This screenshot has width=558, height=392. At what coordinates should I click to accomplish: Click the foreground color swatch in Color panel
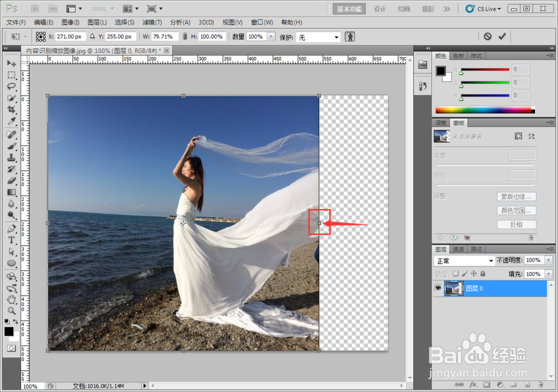(441, 71)
